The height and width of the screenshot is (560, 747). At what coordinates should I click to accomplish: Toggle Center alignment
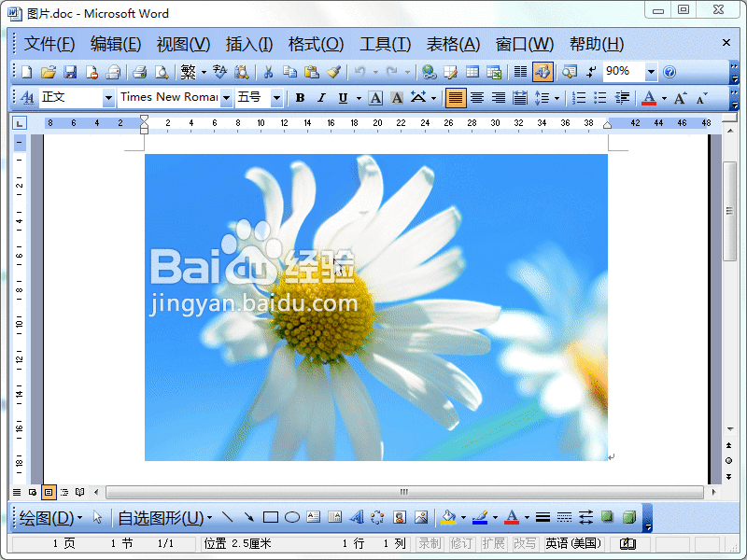point(477,98)
